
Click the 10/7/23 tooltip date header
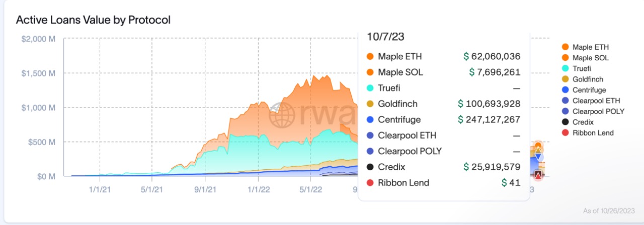pos(386,37)
